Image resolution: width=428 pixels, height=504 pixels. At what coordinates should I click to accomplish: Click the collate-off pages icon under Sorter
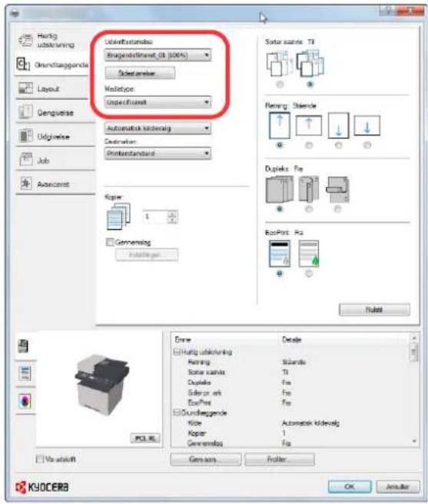[x=279, y=64]
